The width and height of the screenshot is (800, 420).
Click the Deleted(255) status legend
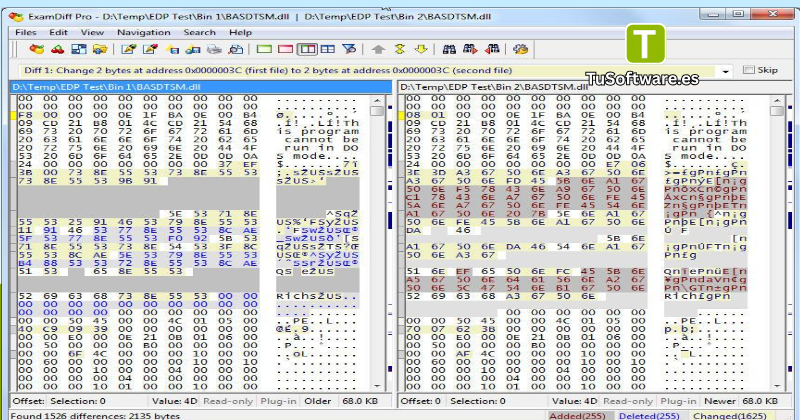click(x=649, y=416)
